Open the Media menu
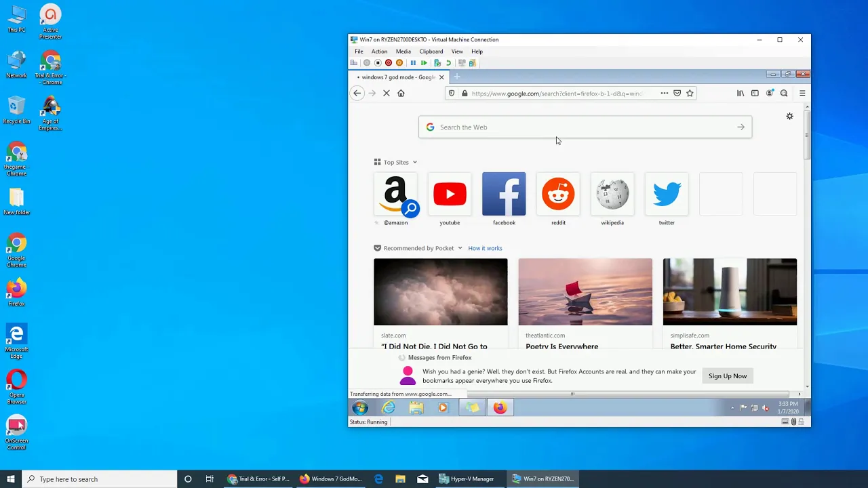 [x=403, y=52]
